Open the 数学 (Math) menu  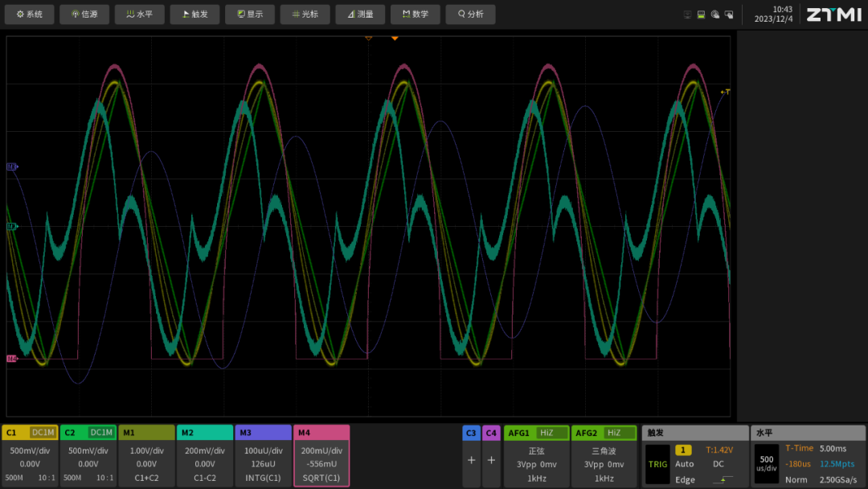click(x=415, y=14)
